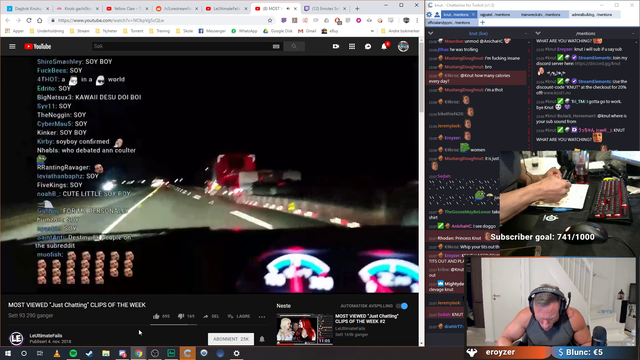Open Spotify from the taskbar
This screenshot has height=360, width=640.
[x=73, y=353]
